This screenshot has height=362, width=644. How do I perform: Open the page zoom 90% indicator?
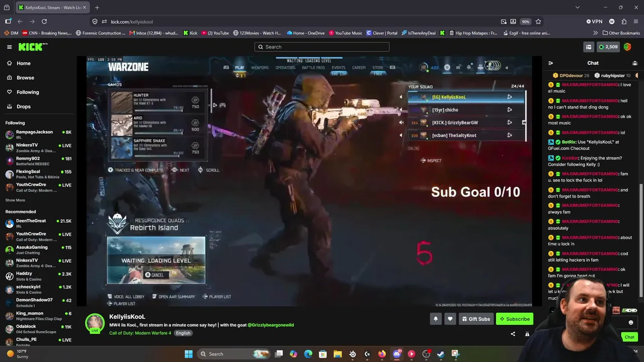pos(525,22)
